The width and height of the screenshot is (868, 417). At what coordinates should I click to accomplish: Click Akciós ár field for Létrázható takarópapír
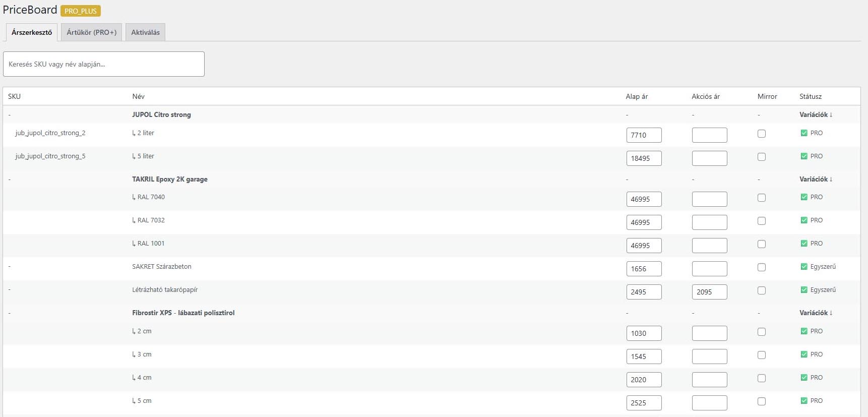click(709, 292)
